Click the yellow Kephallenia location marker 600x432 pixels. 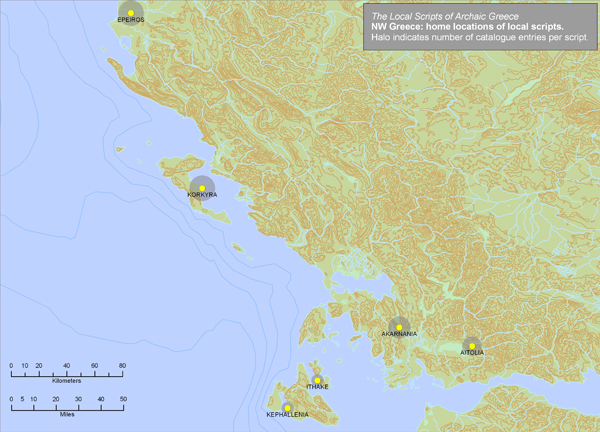(287, 408)
